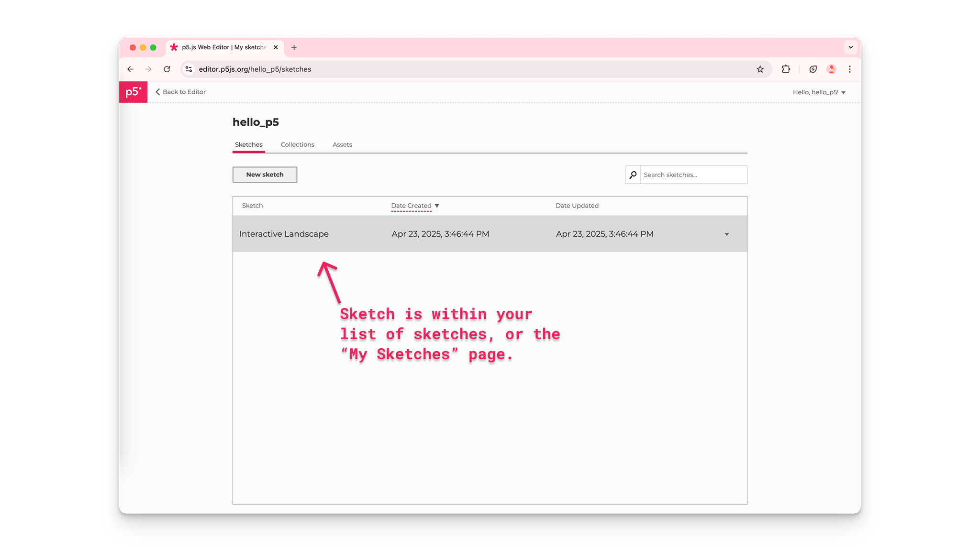Switch to the Assets tab

pyautogui.click(x=342, y=144)
